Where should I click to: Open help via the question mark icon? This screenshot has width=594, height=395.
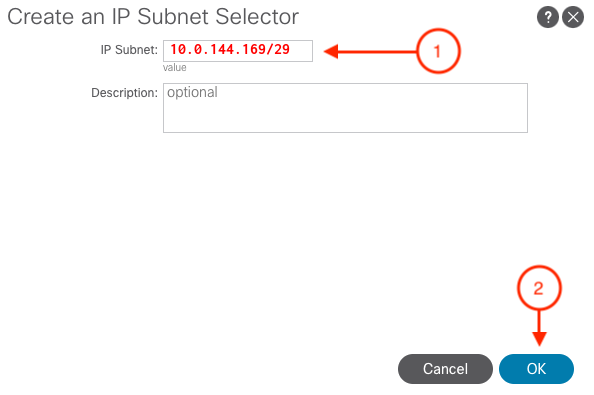coord(547,17)
